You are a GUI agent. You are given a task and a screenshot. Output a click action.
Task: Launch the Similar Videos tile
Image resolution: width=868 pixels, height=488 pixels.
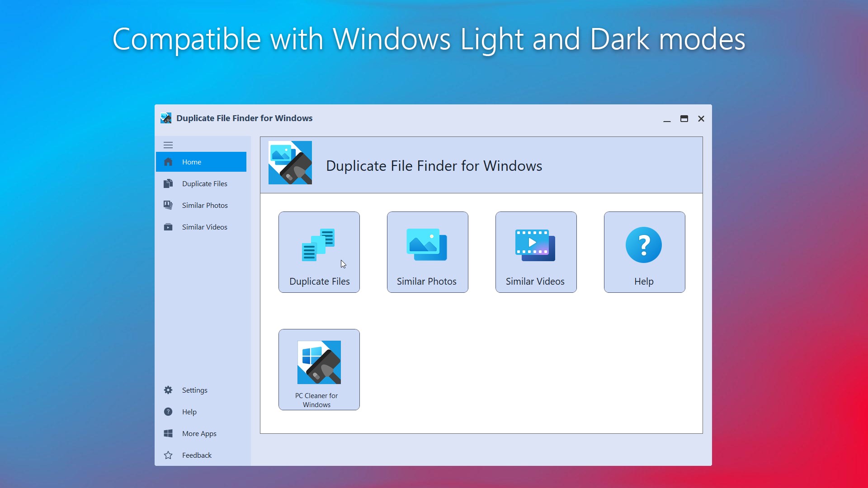(536, 252)
